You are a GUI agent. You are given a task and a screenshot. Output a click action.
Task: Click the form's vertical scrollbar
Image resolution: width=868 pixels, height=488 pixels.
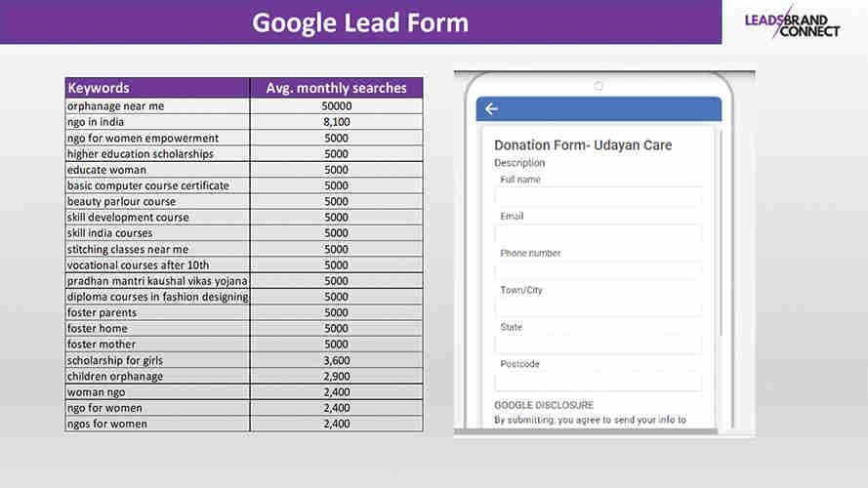pyautogui.click(x=721, y=232)
